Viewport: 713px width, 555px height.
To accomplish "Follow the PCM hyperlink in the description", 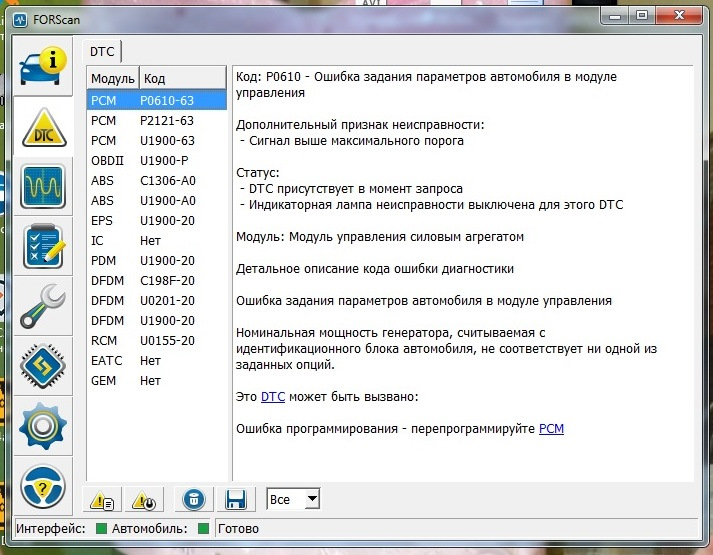I will (x=551, y=429).
